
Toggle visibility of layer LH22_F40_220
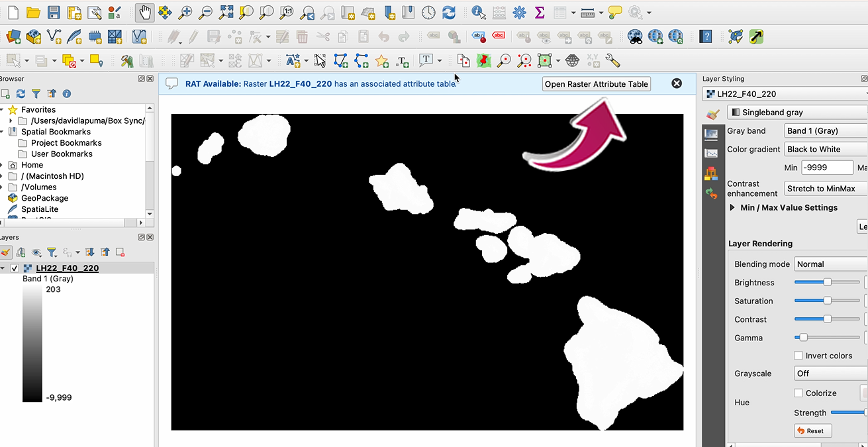15,268
